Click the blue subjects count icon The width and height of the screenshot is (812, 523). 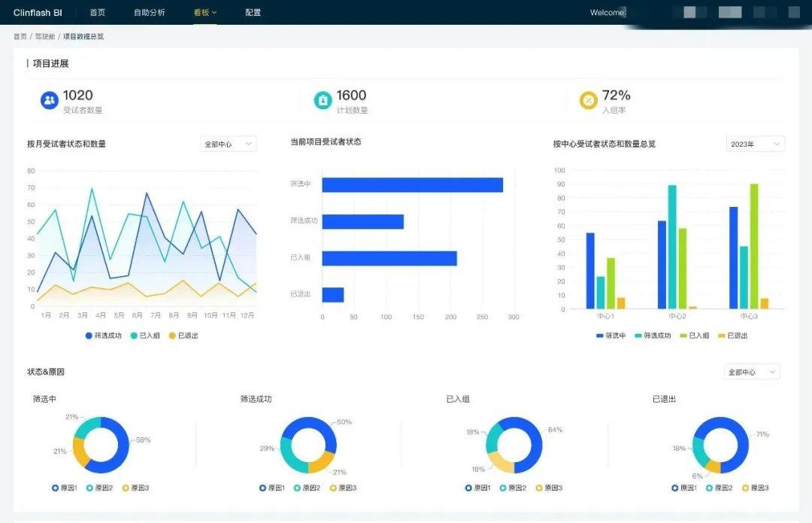50,100
